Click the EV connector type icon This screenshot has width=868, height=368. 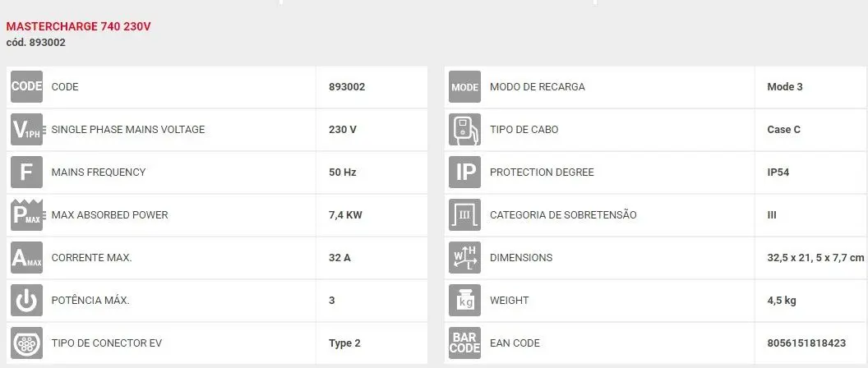tap(26, 343)
